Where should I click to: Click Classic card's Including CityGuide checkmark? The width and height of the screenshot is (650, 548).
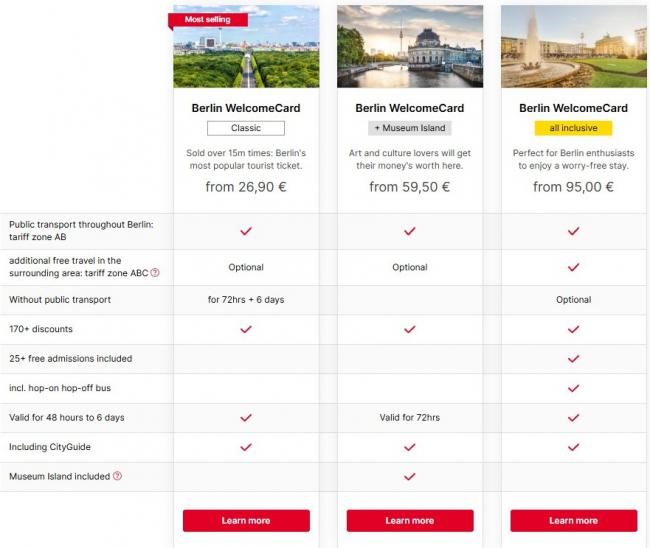pyautogui.click(x=246, y=447)
